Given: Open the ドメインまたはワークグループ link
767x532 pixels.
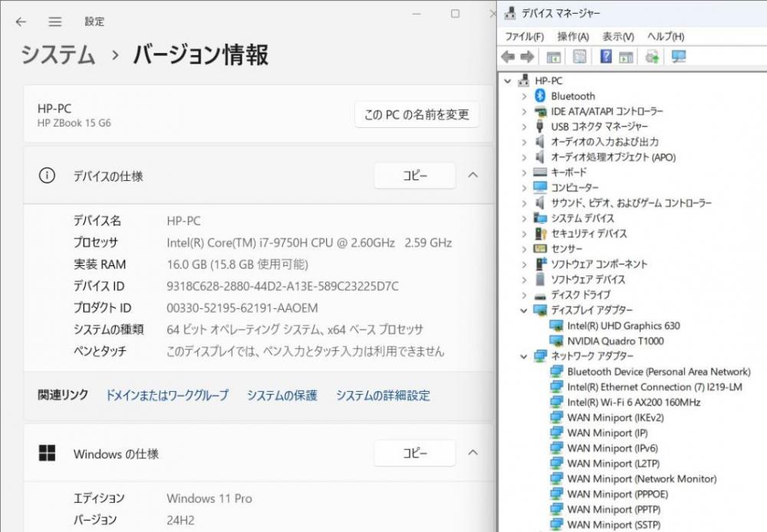Looking at the screenshot, I should coord(167,395).
